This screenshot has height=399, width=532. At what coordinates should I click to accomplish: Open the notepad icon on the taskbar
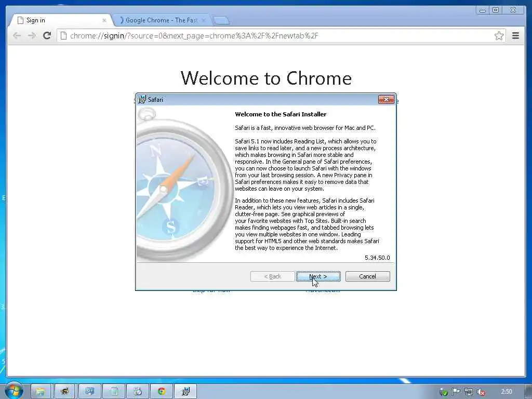pos(114,392)
